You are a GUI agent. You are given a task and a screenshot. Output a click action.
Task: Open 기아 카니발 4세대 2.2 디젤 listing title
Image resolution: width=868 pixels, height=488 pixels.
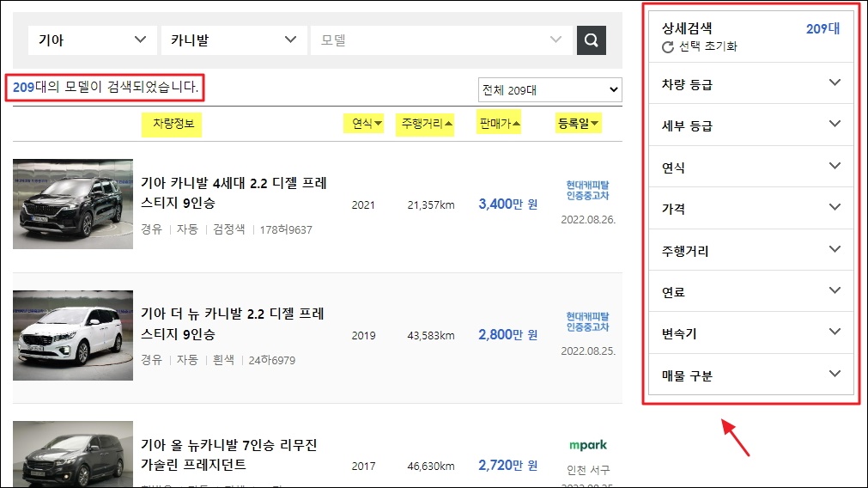click(234, 192)
